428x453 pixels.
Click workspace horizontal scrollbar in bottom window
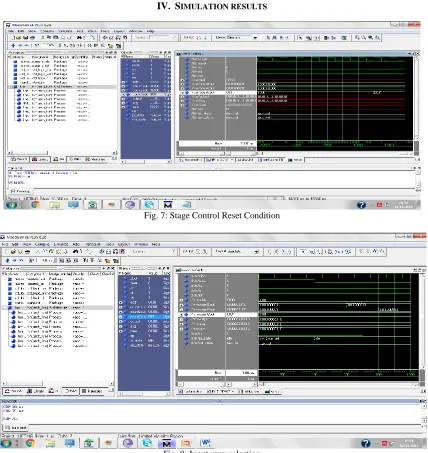click(x=57, y=384)
